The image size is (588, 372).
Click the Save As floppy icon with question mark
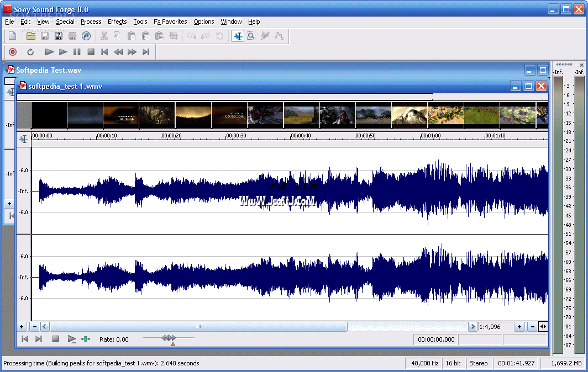(x=59, y=36)
